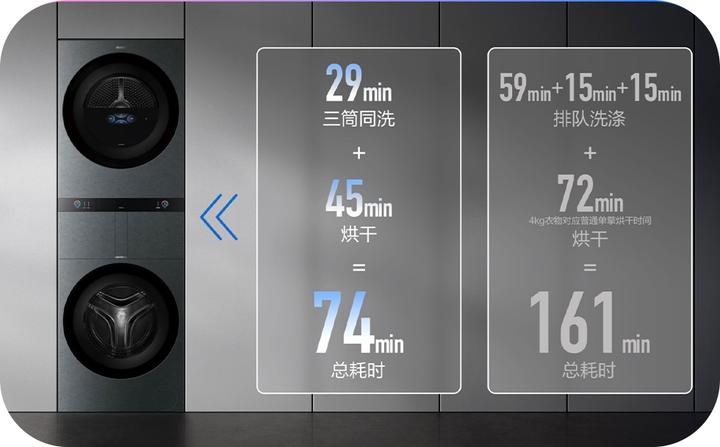Image resolution: width=720 pixels, height=447 pixels.
Task: Click the upper dryer drum door
Action: click(120, 111)
